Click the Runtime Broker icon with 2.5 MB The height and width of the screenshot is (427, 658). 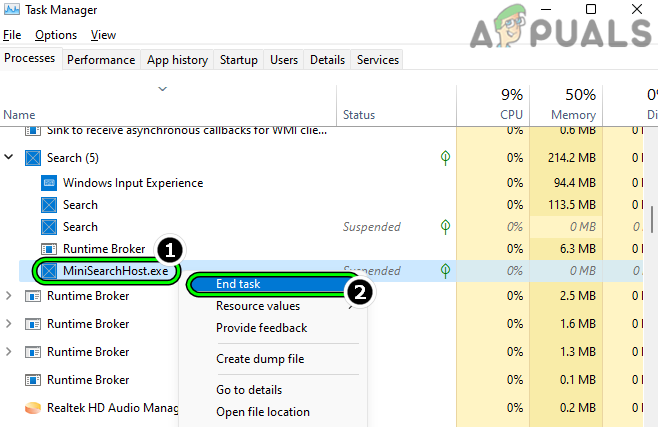33,296
